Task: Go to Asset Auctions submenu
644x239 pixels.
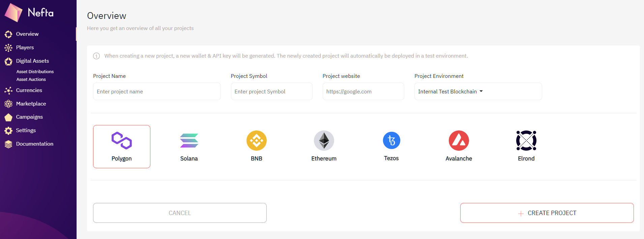Action: (x=31, y=80)
